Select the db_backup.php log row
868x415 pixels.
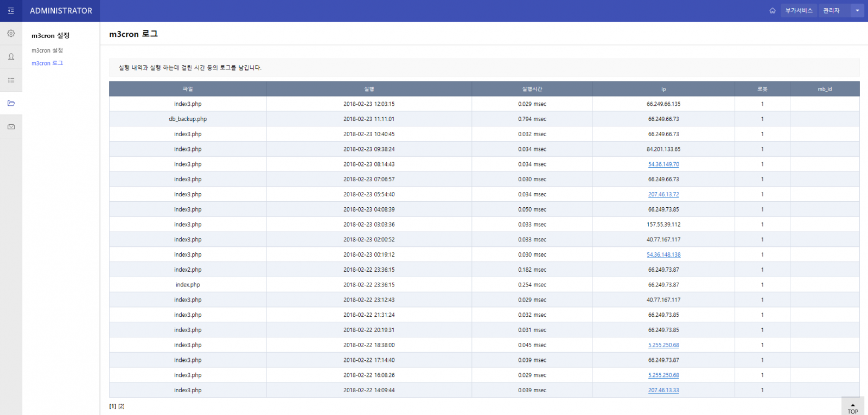click(x=188, y=119)
